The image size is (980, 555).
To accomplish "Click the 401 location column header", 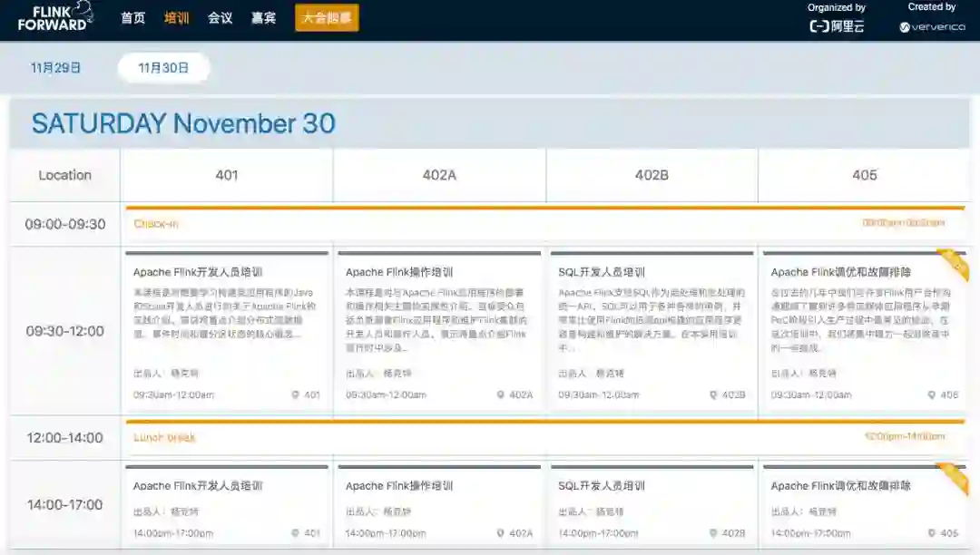I will [x=227, y=175].
